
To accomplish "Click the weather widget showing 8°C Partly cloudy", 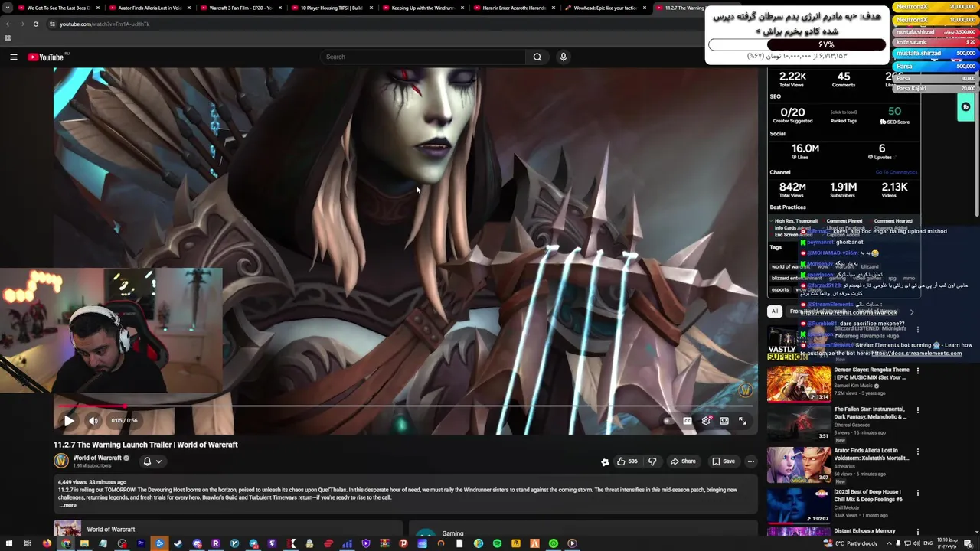I will tap(851, 543).
